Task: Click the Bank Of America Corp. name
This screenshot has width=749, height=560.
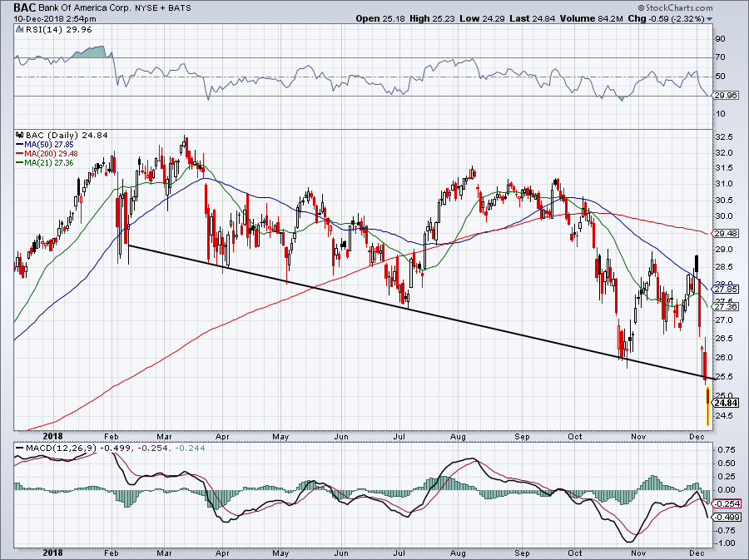Action: point(84,8)
